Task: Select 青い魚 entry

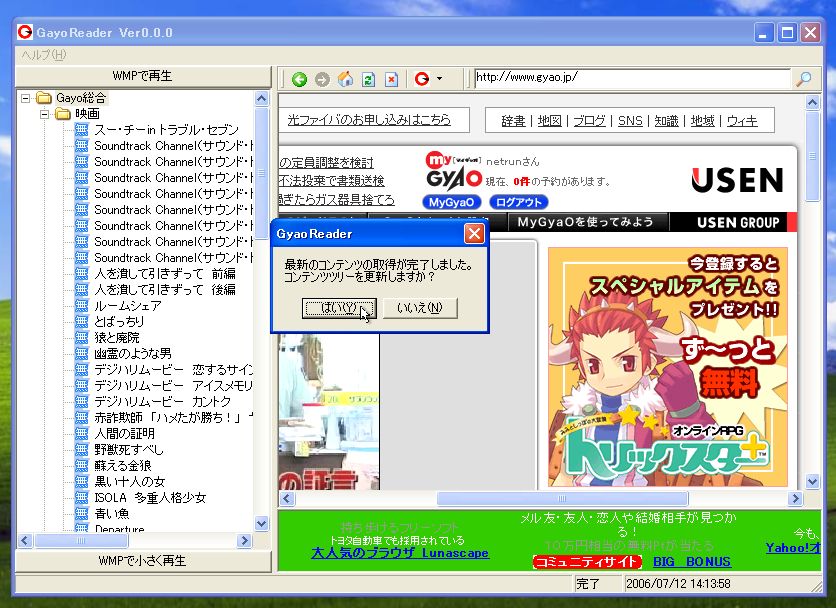Action: (x=111, y=514)
